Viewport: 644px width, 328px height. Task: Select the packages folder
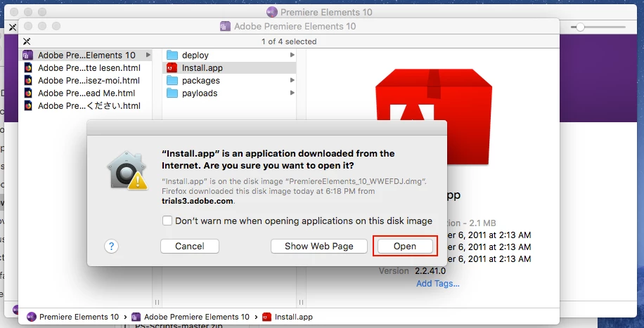[229, 81]
